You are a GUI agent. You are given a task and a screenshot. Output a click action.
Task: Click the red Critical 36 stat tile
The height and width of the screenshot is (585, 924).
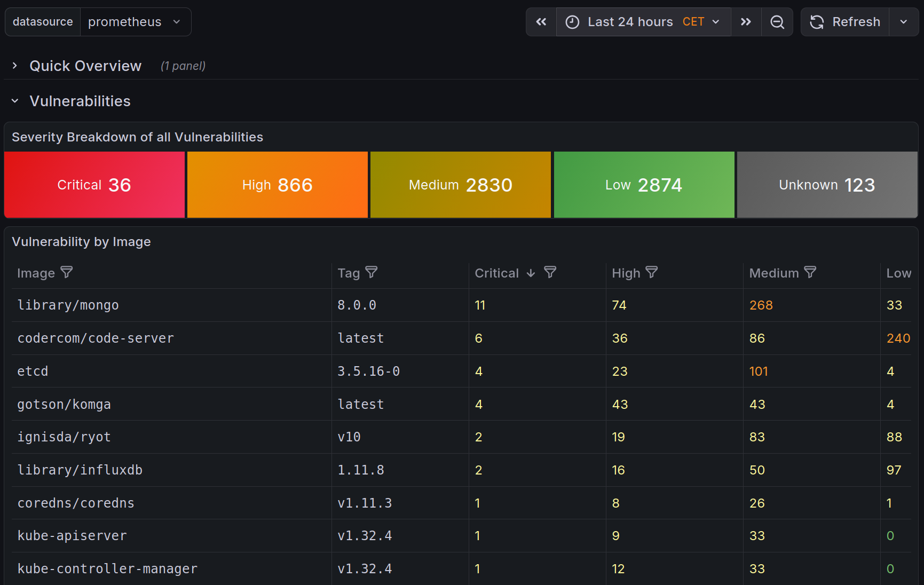[x=94, y=185]
